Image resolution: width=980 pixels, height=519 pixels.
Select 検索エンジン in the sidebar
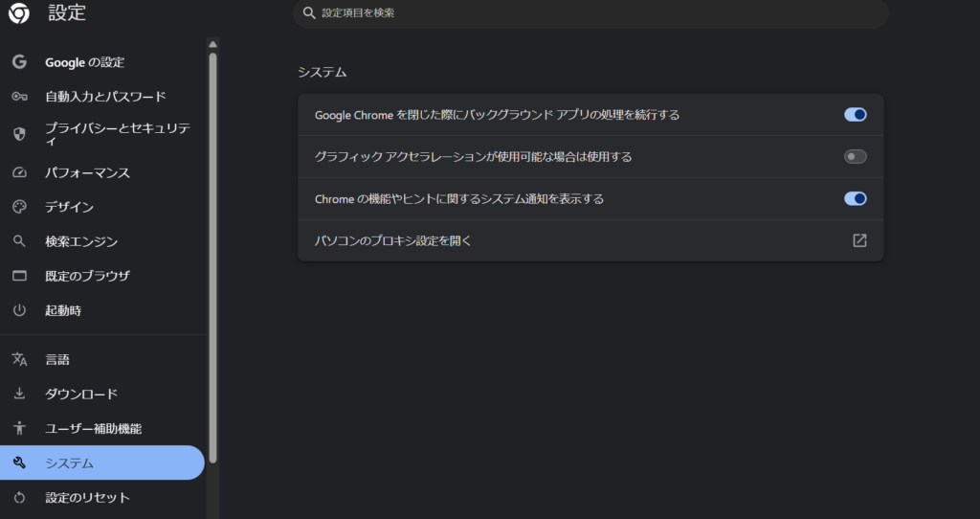102,241
